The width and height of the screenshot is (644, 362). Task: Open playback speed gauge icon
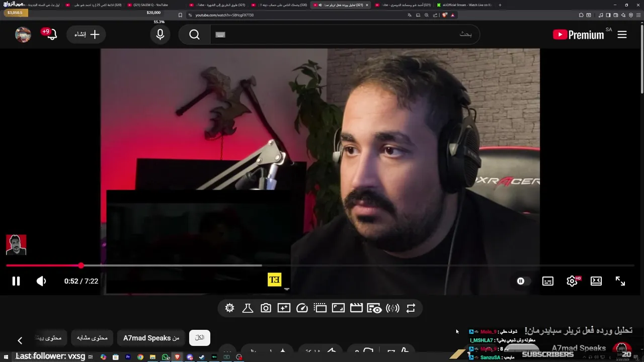[302, 308]
